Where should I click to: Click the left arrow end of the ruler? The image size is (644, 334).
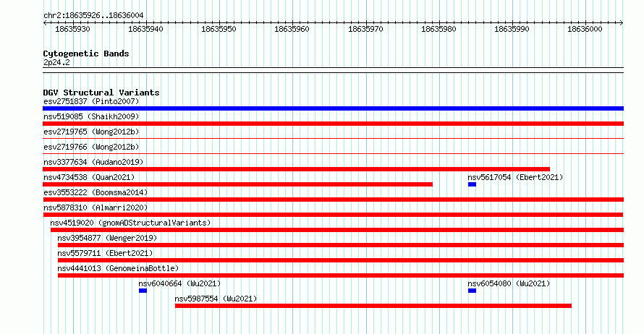tap(45, 23)
